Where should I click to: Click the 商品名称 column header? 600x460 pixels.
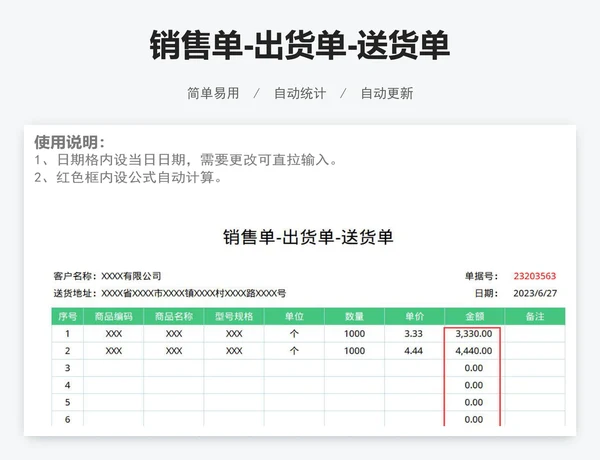coord(174,316)
